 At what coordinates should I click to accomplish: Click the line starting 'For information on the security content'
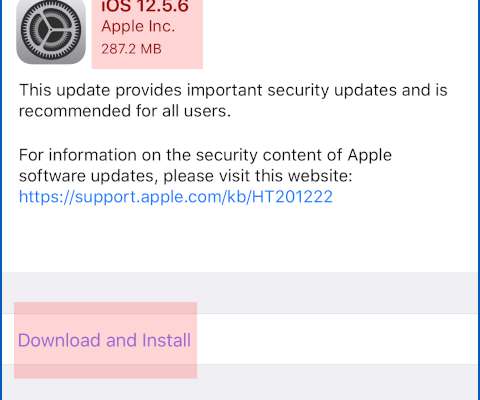[205, 156]
